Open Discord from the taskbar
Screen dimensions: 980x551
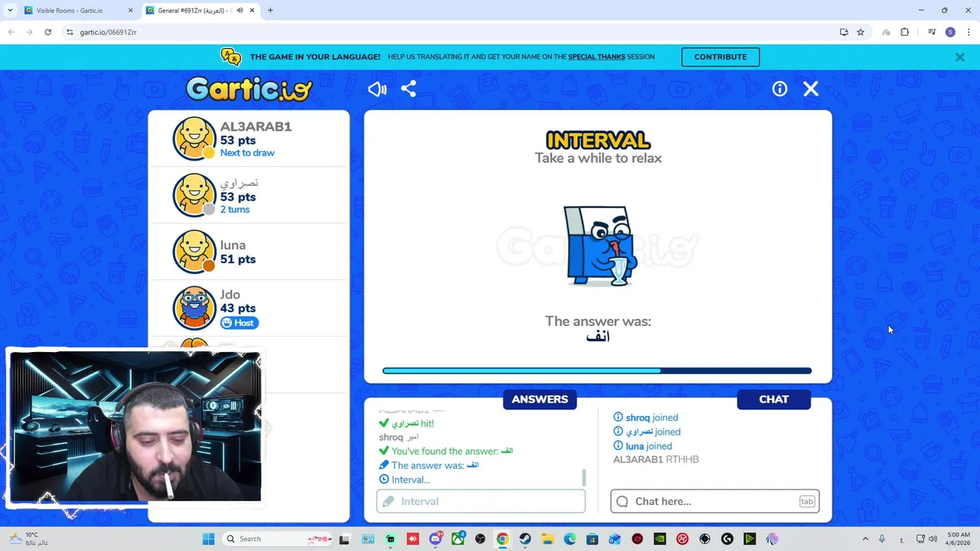point(436,539)
